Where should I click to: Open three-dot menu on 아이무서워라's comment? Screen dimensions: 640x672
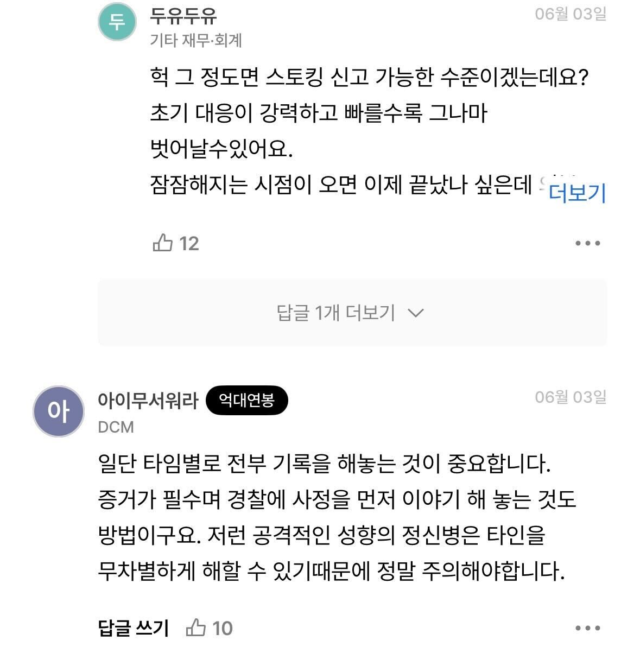pos(587,628)
